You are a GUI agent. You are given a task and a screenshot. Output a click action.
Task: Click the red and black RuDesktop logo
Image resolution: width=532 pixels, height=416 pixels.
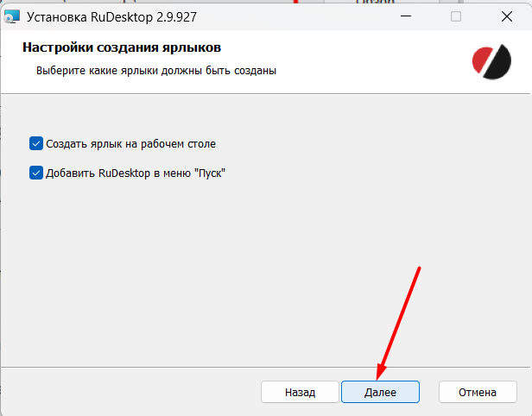(x=491, y=60)
